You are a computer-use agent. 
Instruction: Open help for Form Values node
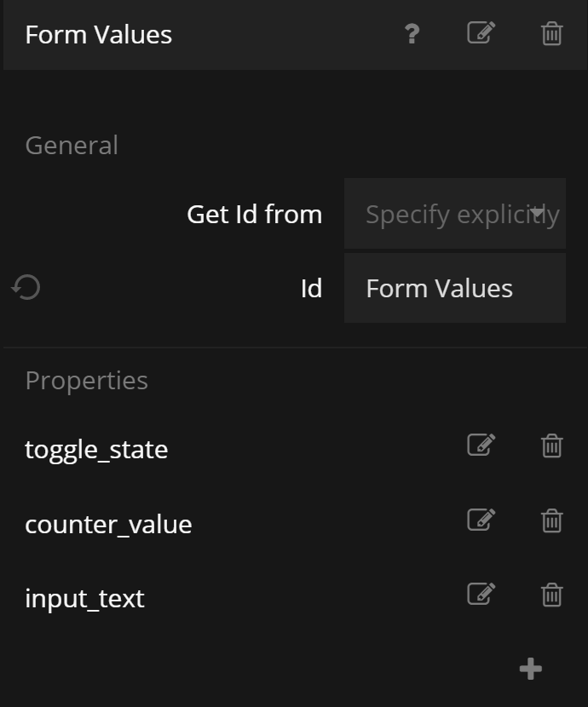point(412,34)
